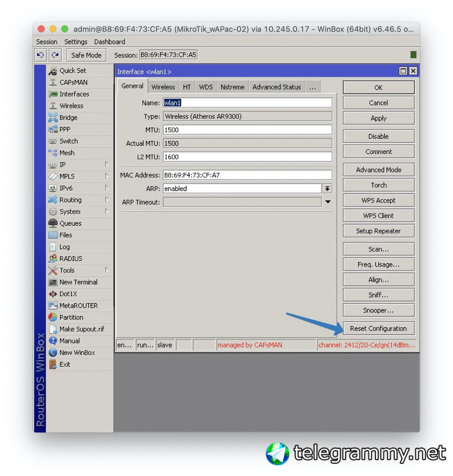Open the Session menu
This screenshot has width=453, height=476.
pyautogui.click(x=47, y=42)
